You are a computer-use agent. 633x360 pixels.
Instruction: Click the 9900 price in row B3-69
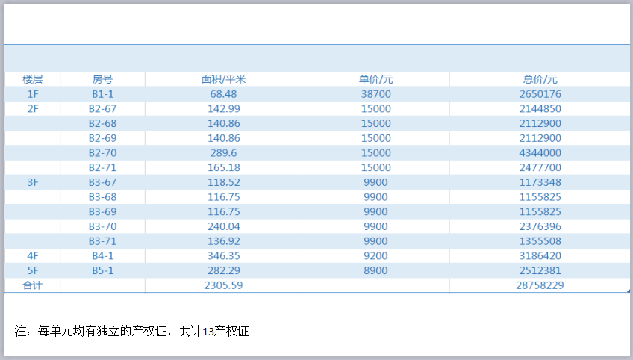[x=375, y=211]
